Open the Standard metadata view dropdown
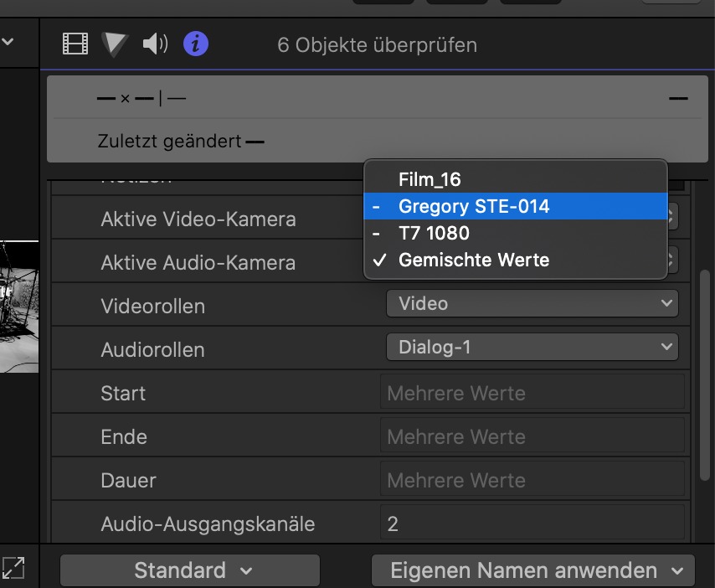The image size is (715, 588). [190, 570]
